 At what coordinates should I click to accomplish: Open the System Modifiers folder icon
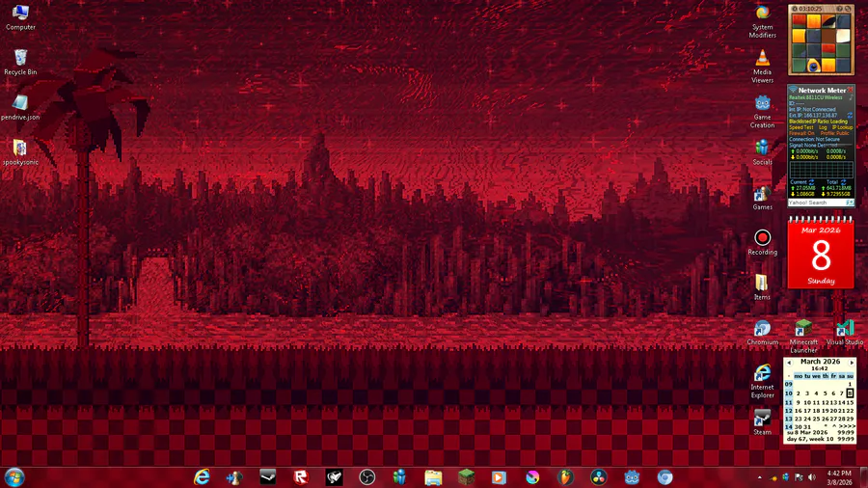762,21
